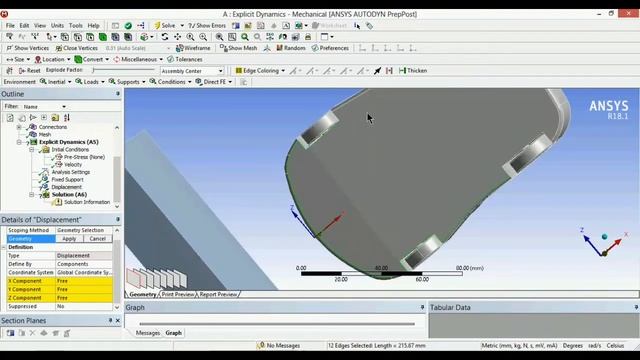
Task: Click the X Component Free value field
Action: (84, 281)
